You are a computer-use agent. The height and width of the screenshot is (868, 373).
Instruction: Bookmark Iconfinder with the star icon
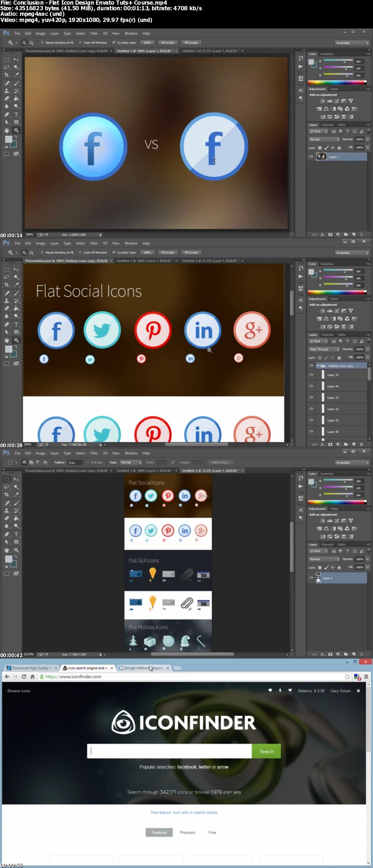coord(347,676)
